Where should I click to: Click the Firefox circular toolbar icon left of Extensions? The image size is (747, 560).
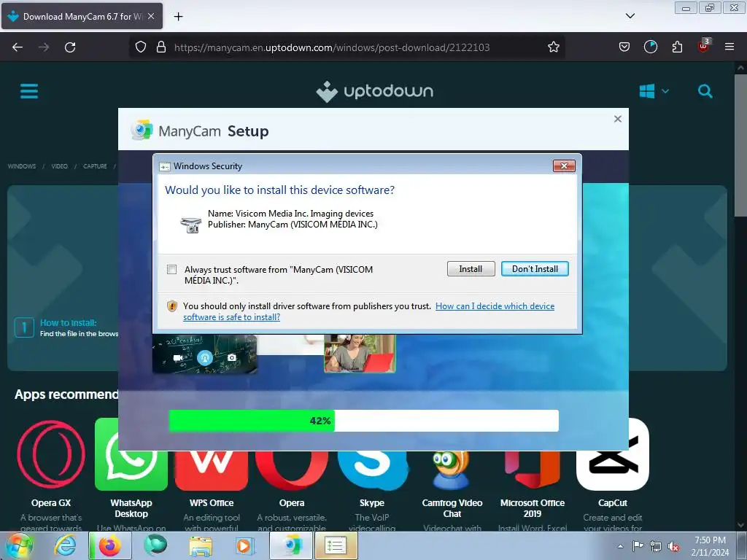pyautogui.click(x=650, y=47)
